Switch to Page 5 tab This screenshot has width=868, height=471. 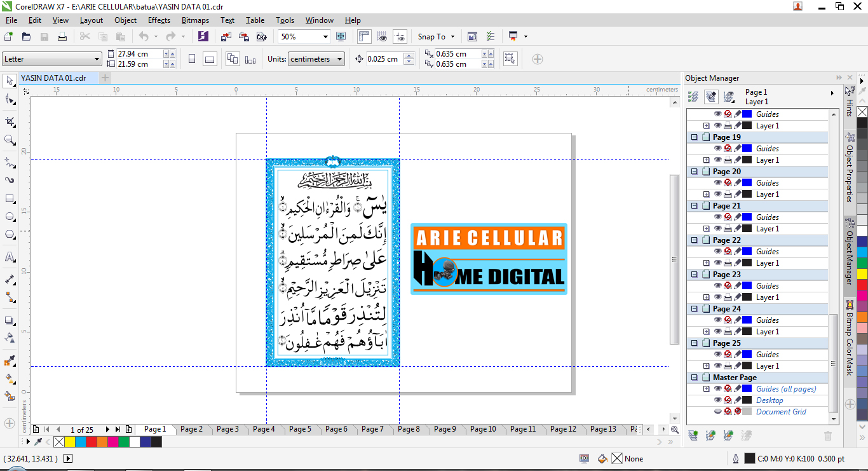click(x=300, y=429)
